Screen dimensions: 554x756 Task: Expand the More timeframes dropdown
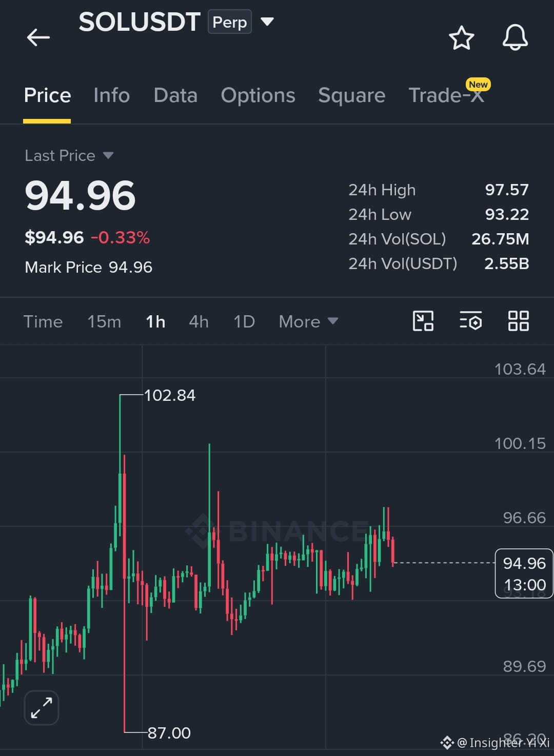point(308,321)
